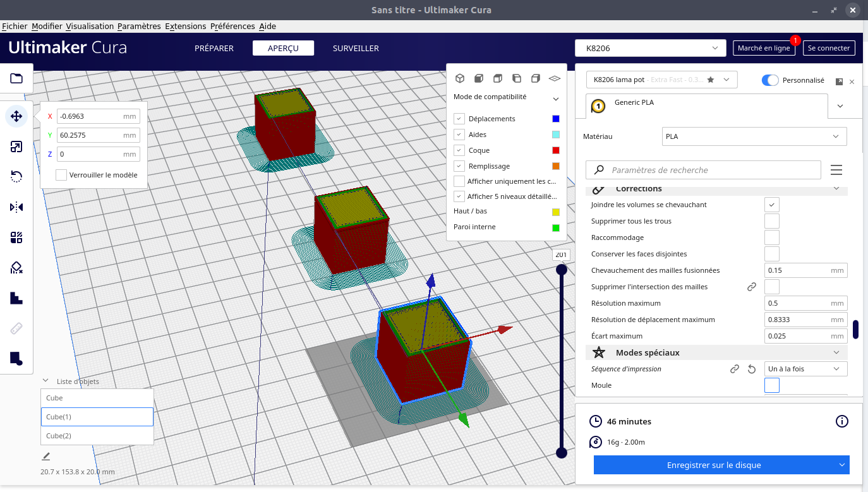Open the Visualisation menu
Viewport: 868px width, 492px height.
click(90, 26)
